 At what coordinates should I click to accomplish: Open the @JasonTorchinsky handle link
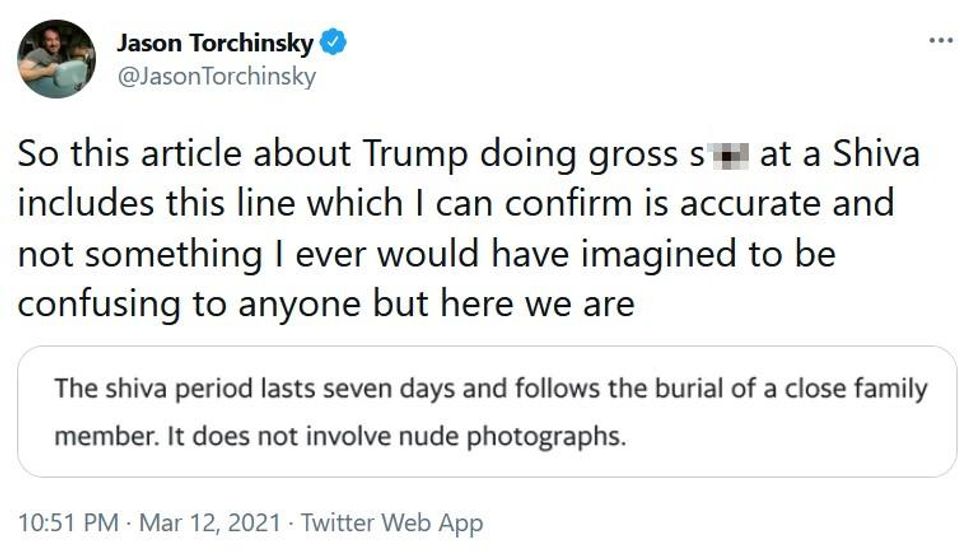click(215, 76)
